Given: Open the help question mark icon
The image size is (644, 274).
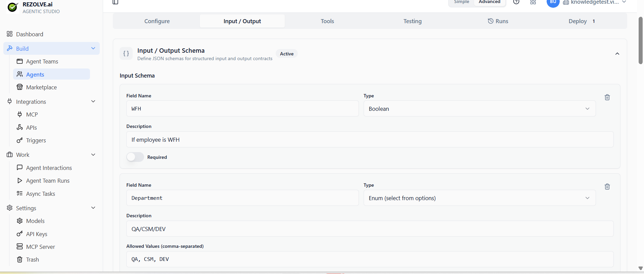Looking at the screenshot, I should 516,2.
